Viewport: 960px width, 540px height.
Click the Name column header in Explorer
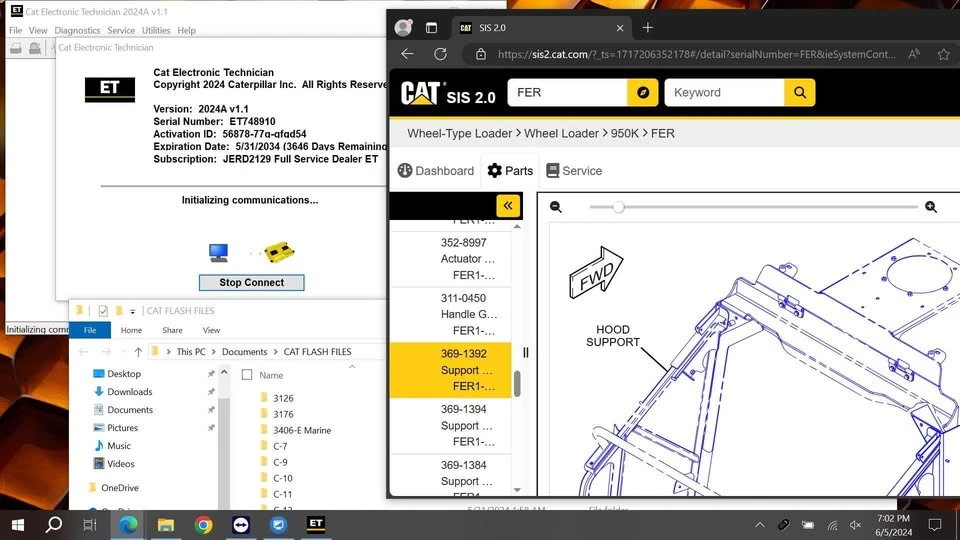coord(271,375)
